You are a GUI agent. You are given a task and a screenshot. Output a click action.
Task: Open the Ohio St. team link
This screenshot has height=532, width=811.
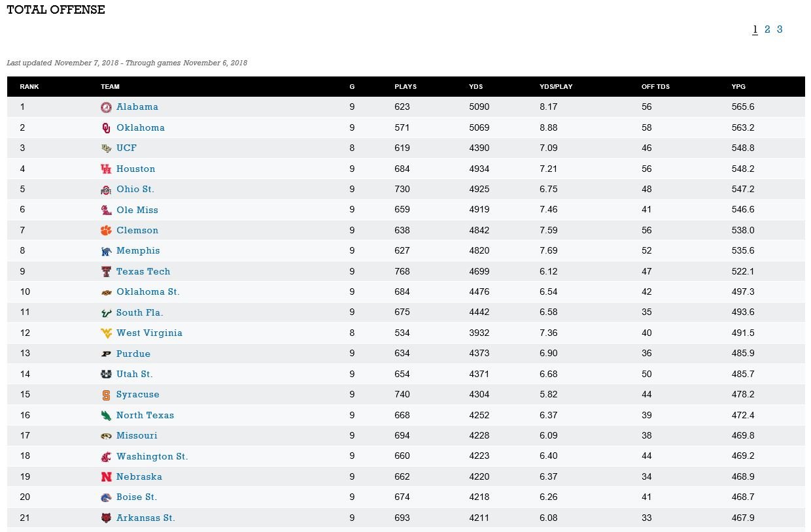point(135,190)
